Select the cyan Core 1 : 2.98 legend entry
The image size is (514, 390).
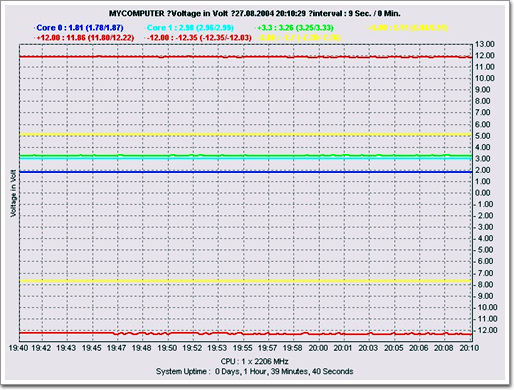[190, 28]
